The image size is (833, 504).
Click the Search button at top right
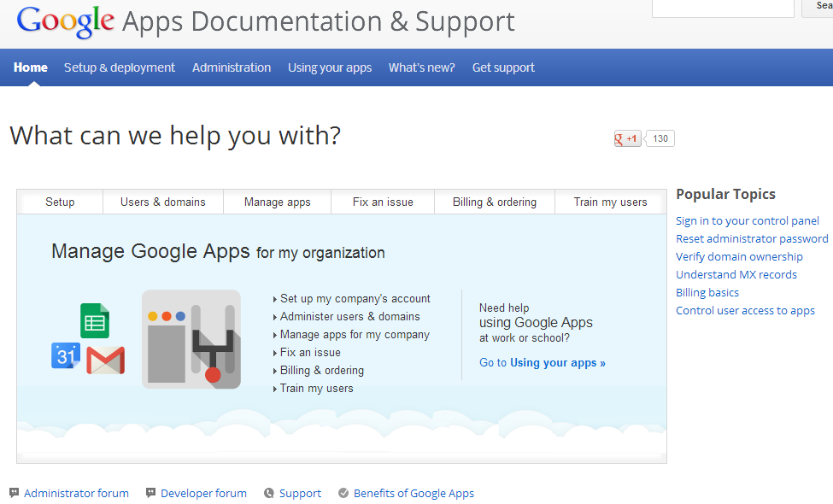click(818, 8)
